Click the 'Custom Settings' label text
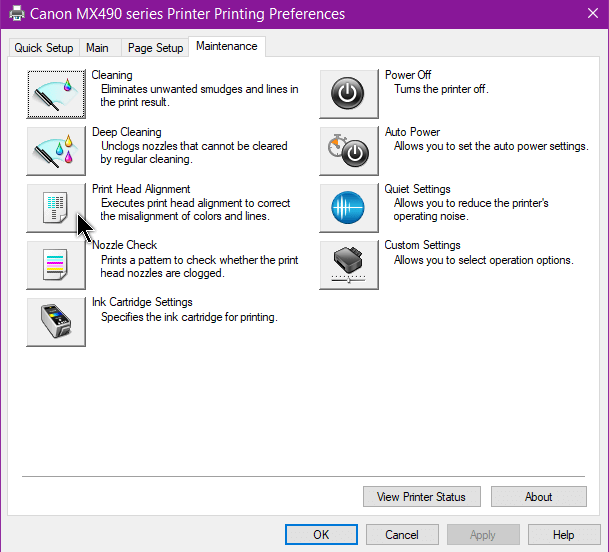 (x=423, y=245)
